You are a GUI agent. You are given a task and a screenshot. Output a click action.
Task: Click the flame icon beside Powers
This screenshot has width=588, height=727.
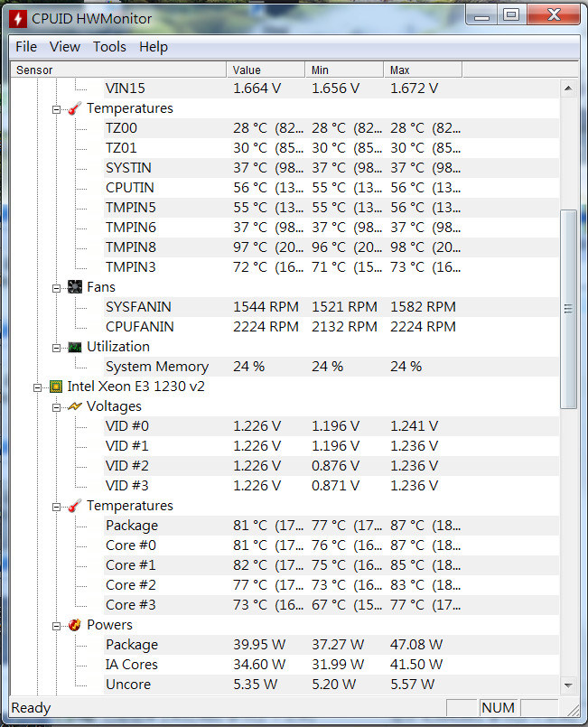click(75, 625)
